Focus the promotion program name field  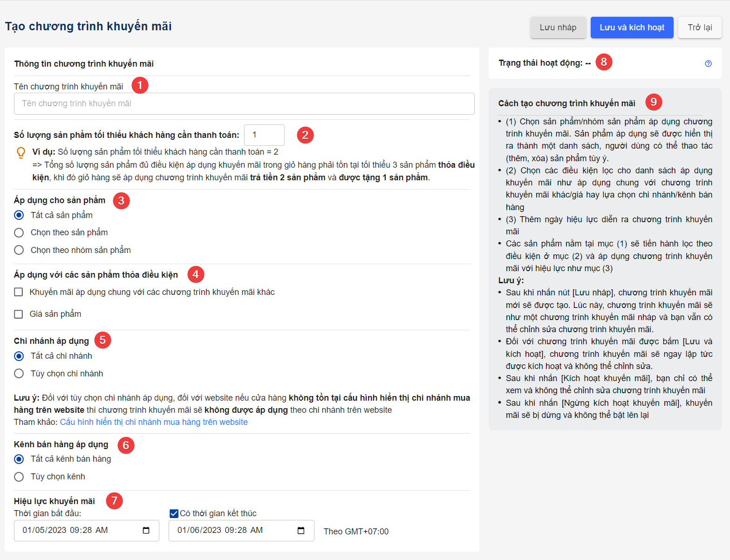[x=244, y=103]
